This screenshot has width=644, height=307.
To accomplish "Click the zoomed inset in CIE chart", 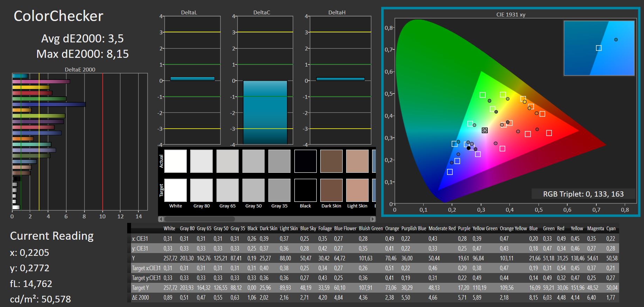I will tap(599, 48).
